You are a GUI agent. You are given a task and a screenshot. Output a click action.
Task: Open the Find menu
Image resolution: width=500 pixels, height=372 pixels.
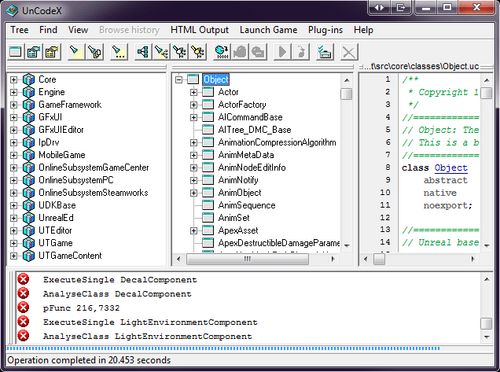[x=48, y=30]
